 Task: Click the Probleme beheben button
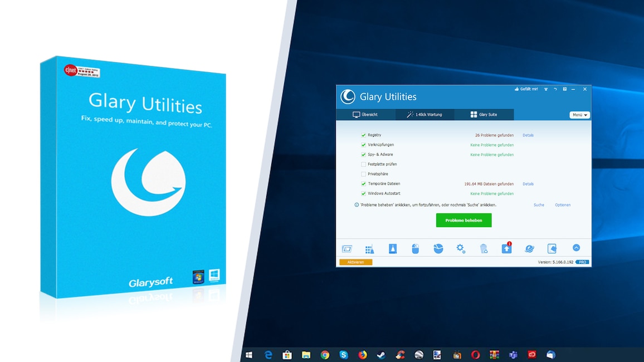464,221
